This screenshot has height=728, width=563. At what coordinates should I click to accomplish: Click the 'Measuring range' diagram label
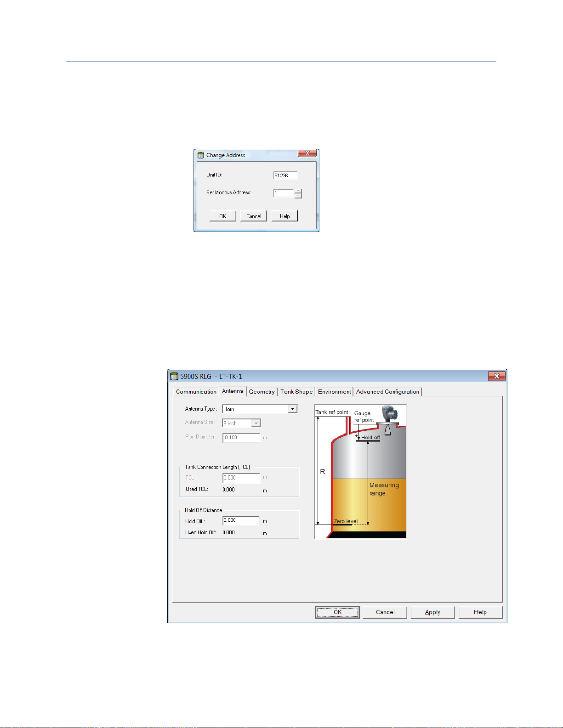(x=384, y=489)
